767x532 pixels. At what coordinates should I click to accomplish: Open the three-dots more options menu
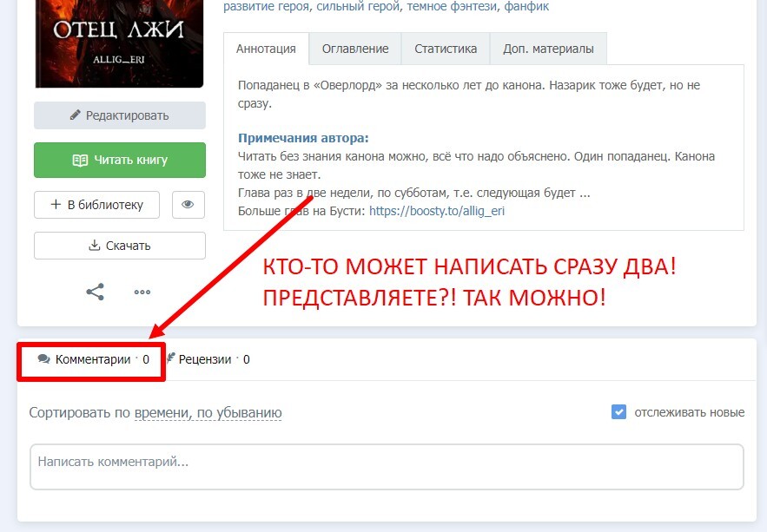142,292
